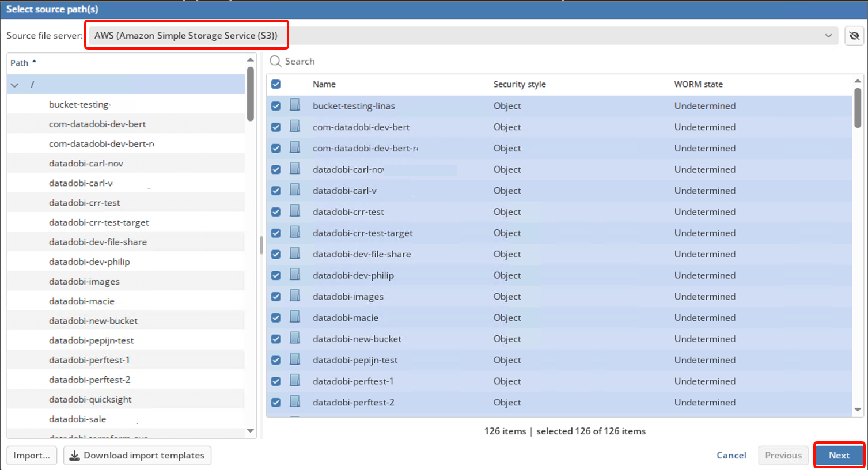Click the Next button
This screenshot has width=868, height=470.
point(839,455)
